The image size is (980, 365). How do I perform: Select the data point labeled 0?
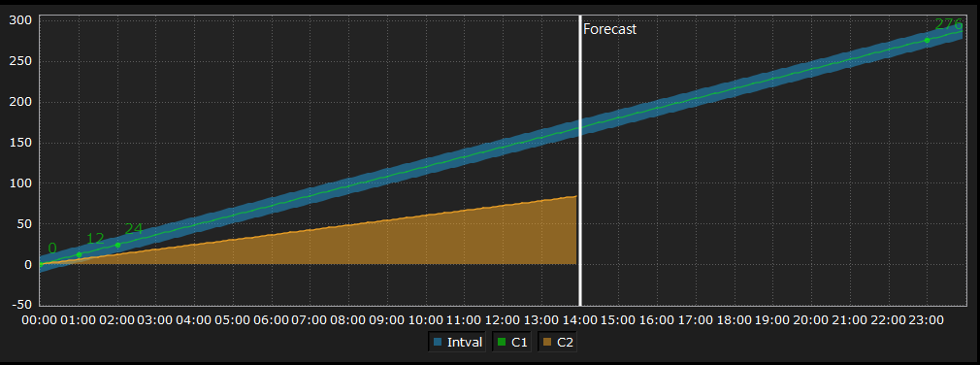pyautogui.click(x=41, y=264)
